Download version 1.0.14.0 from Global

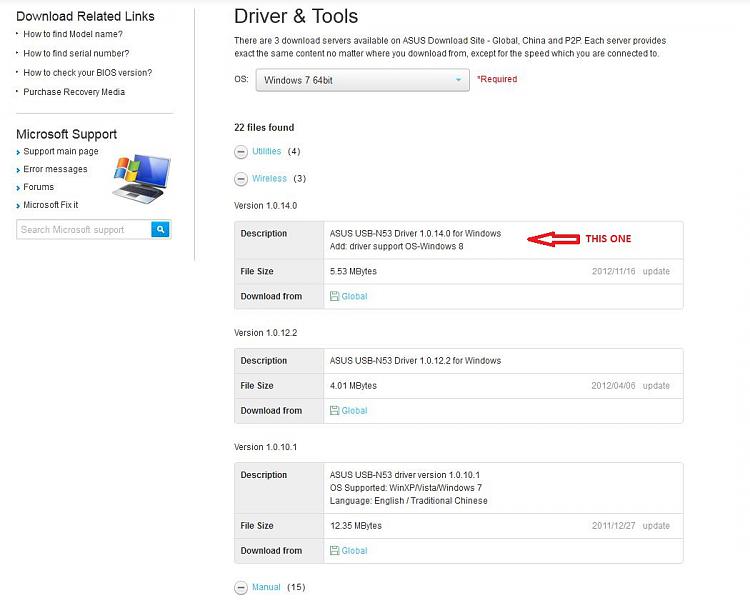pyautogui.click(x=354, y=296)
